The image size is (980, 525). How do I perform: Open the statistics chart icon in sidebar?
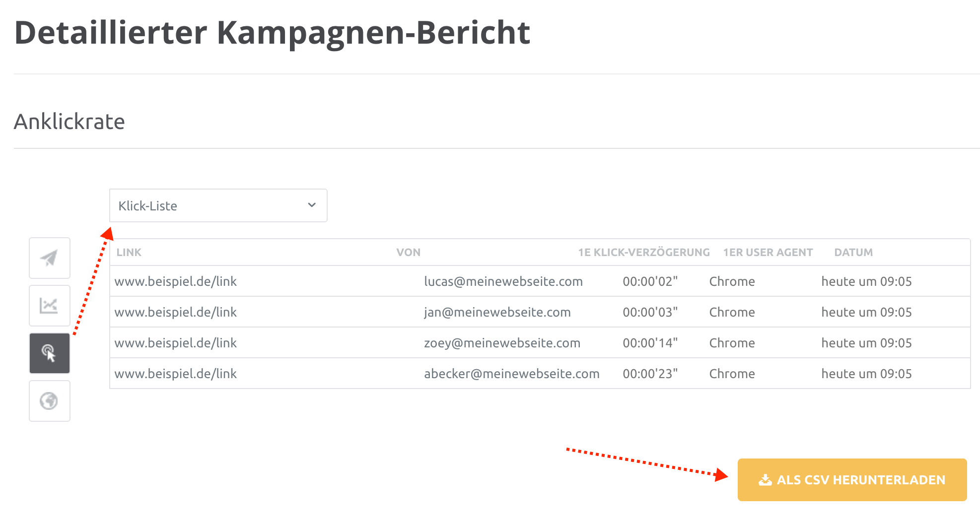50,306
